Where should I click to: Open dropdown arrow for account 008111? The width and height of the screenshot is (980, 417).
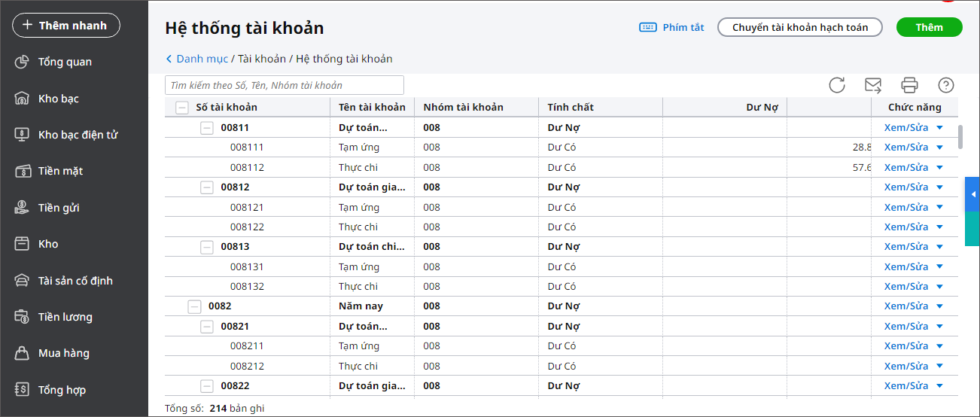pyautogui.click(x=939, y=148)
